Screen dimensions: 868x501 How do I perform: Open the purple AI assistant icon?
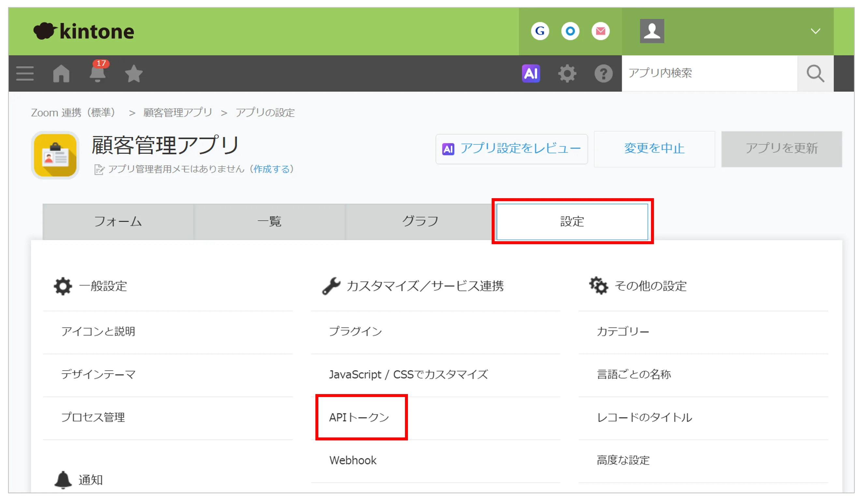coord(531,73)
